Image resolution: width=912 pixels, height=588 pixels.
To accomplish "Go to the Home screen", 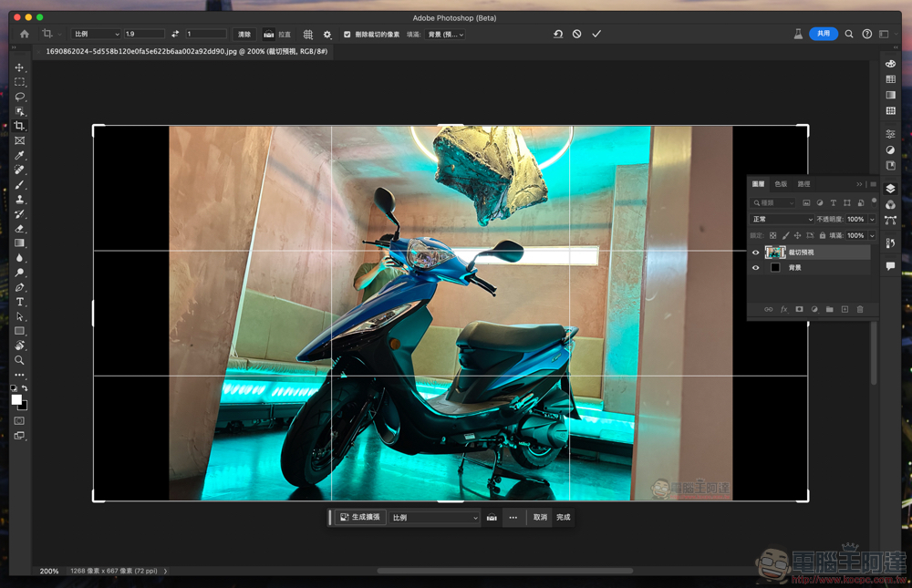I will click(25, 35).
